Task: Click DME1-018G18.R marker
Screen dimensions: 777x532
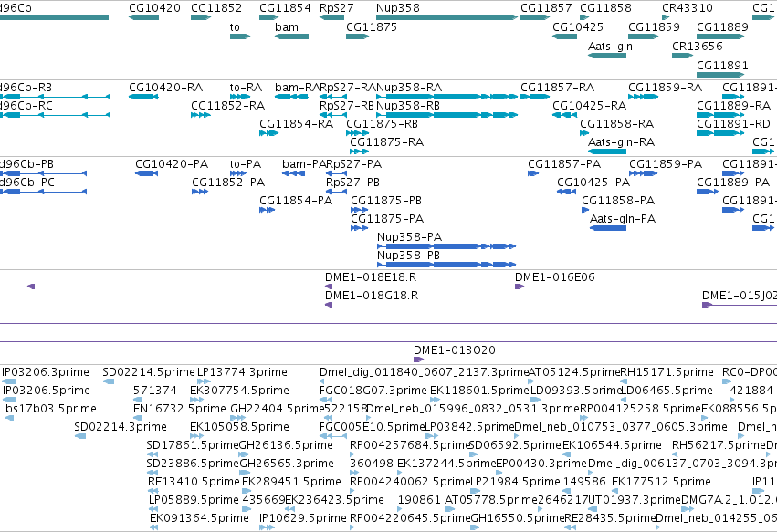Action: tap(329, 305)
